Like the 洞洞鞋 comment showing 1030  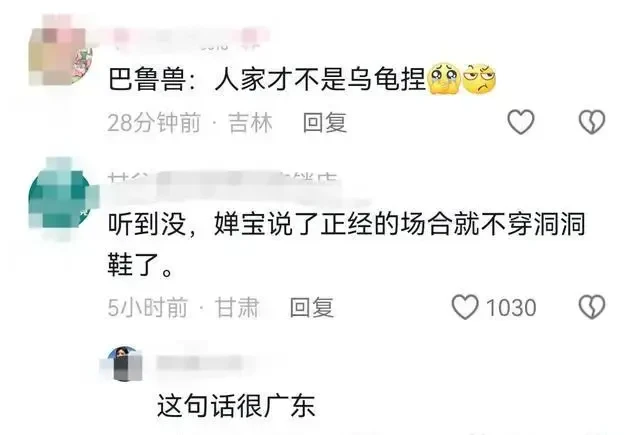465,307
